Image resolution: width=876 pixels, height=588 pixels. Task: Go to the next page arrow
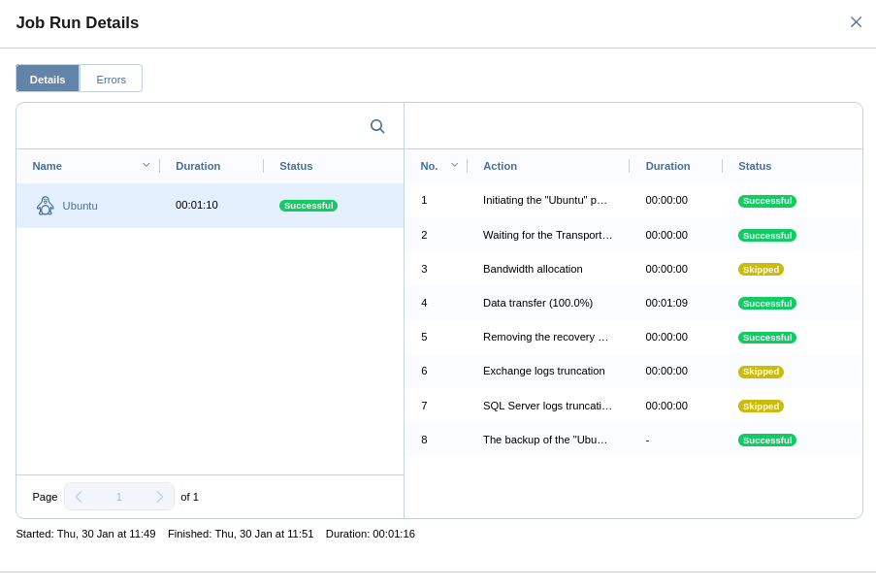coord(160,497)
